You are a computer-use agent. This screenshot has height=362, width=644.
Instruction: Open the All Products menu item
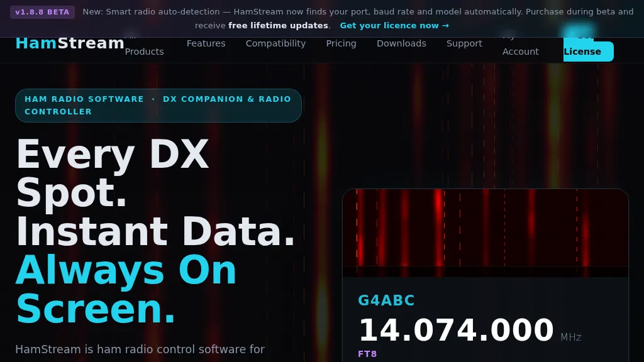(144, 47)
